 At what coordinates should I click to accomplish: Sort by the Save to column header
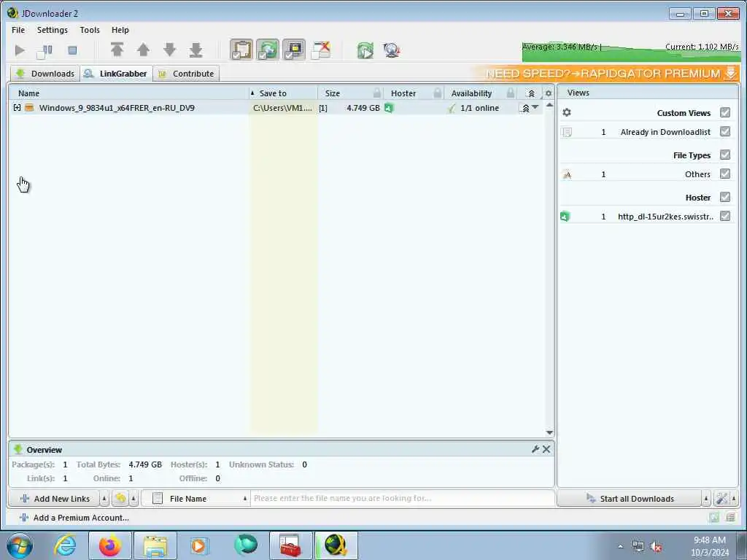[283, 93]
